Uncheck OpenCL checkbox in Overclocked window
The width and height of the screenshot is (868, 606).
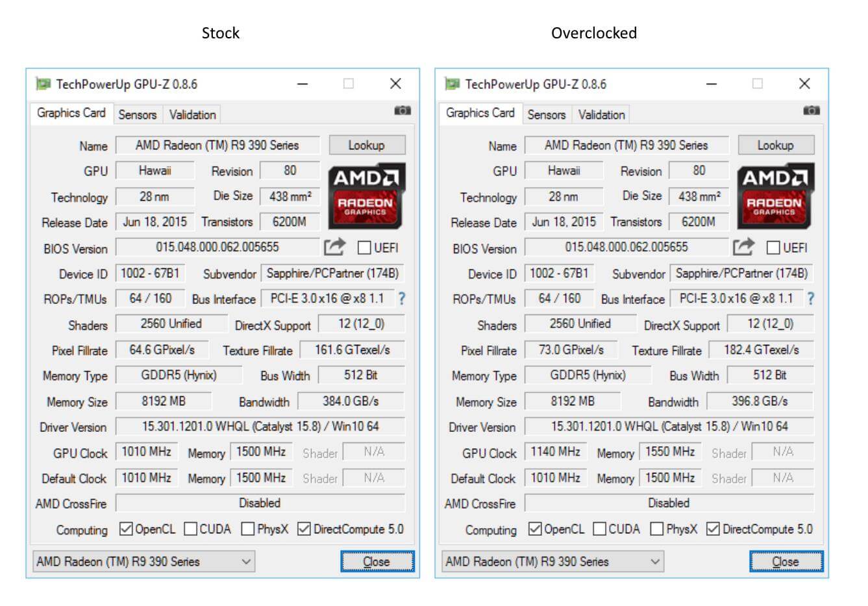(x=535, y=529)
